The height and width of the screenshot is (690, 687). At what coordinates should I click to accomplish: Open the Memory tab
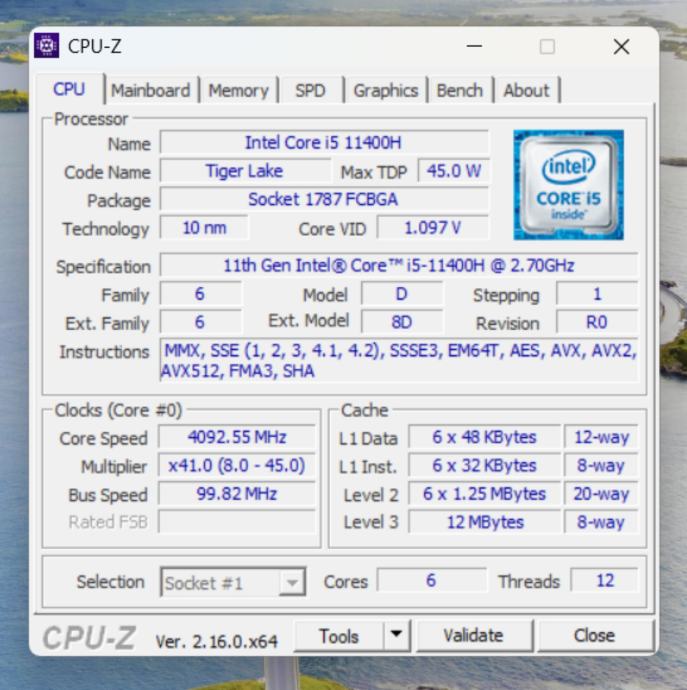238,90
